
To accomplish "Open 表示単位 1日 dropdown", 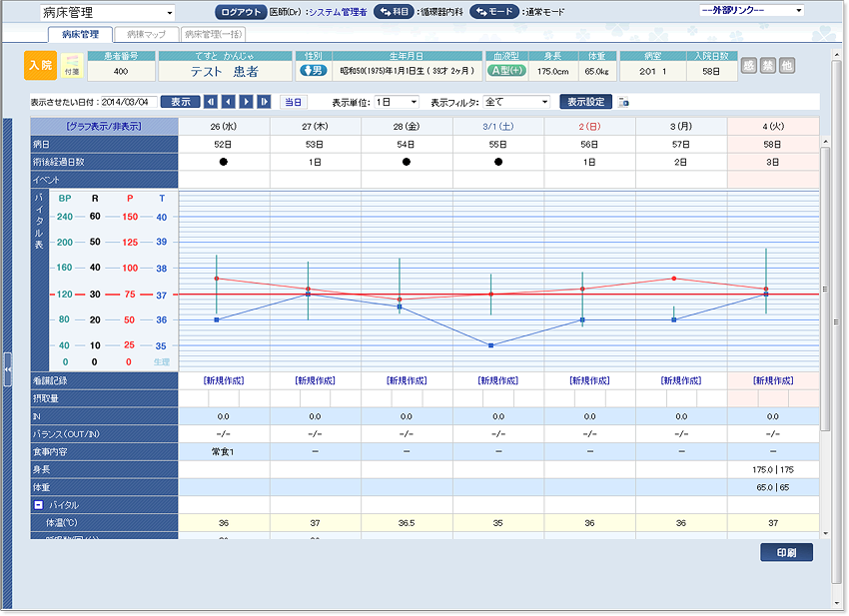I will (x=397, y=102).
